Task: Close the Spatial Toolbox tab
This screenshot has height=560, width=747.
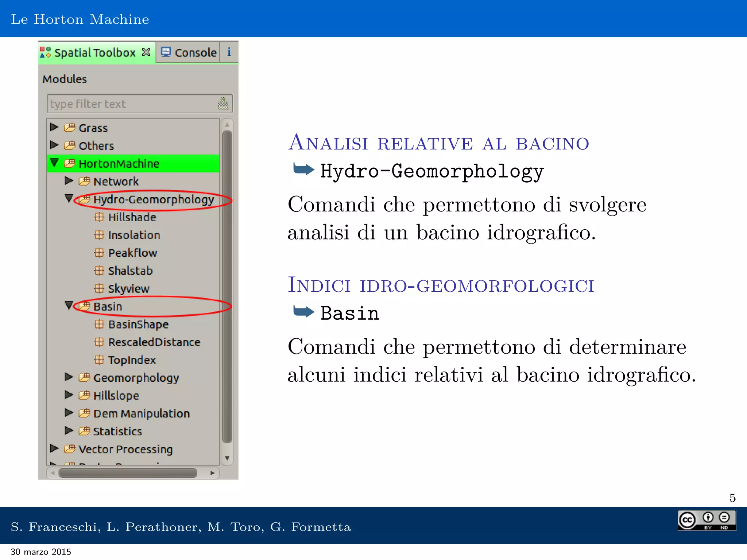Action: 146,52
